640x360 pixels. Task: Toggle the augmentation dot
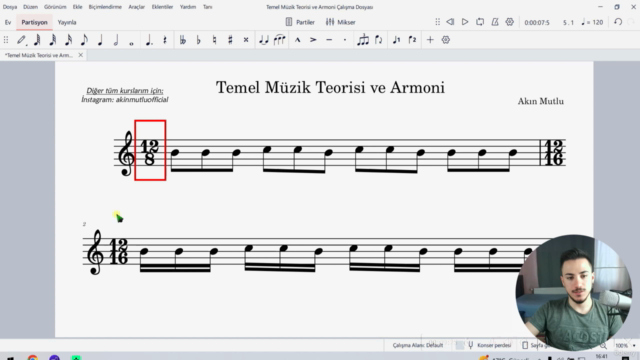click(x=149, y=40)
